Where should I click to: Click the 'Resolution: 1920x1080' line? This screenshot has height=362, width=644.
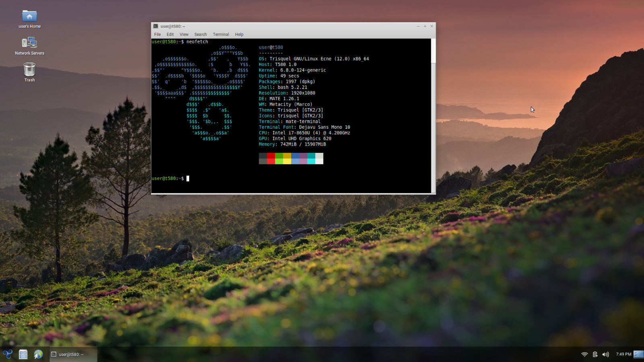click(287, 93)
